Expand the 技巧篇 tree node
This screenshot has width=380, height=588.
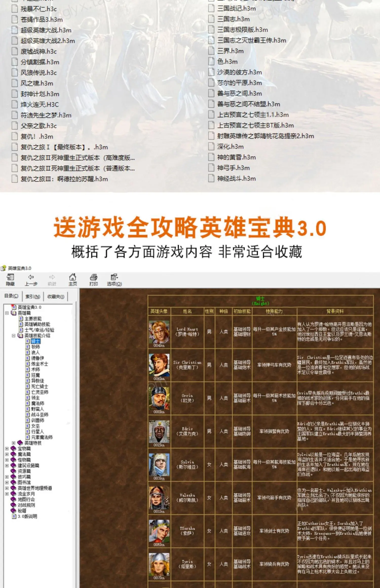click(7, 477)
